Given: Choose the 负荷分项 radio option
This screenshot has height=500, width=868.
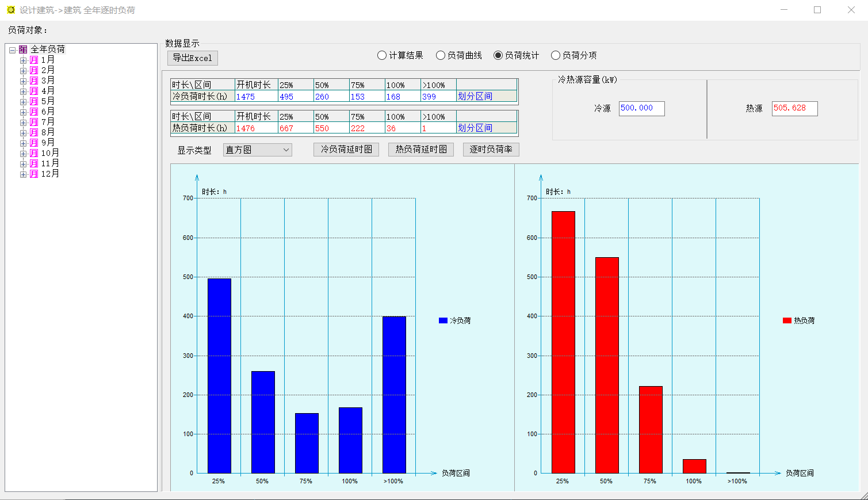Looking at the screenshot, I should click(x=556, y=55).
